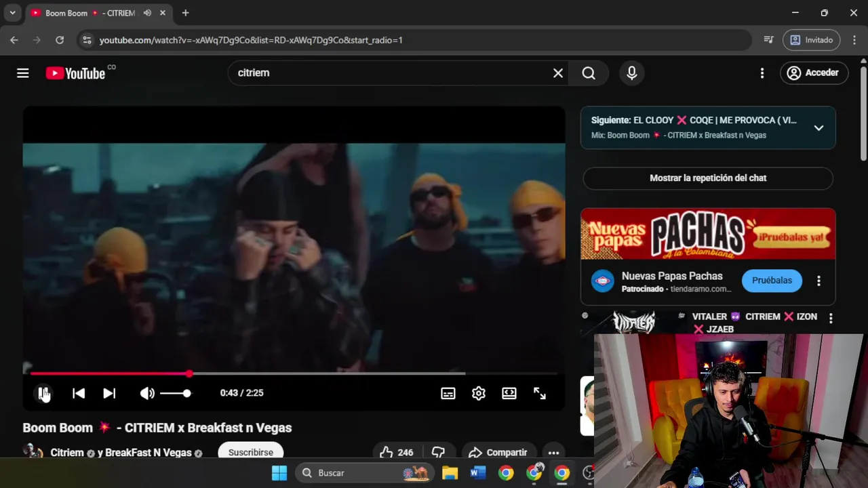Viewport: 868px width, 488px height.
Task: Open a new browser tab
Action: point(185,13)
